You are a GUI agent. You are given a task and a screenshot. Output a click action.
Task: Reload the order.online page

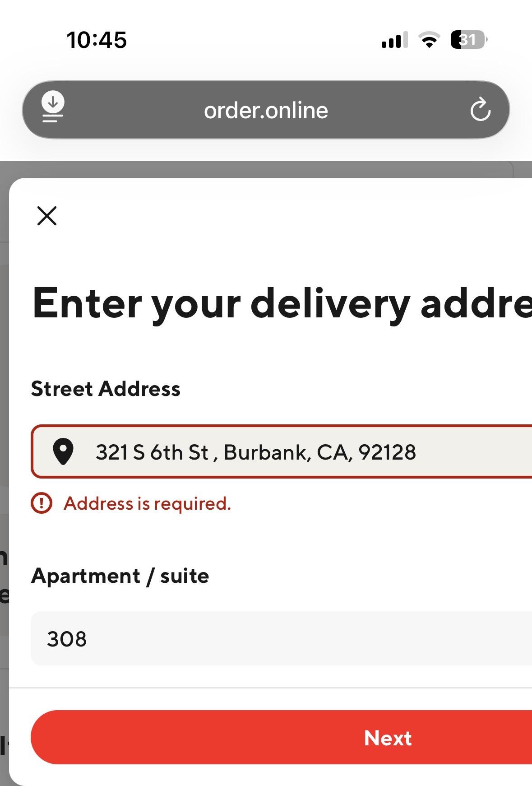480,110
